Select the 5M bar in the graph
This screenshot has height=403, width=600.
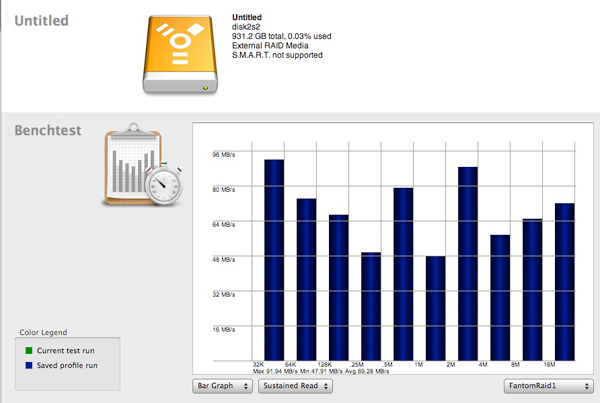pyautogui.click(x=403, y=274)
